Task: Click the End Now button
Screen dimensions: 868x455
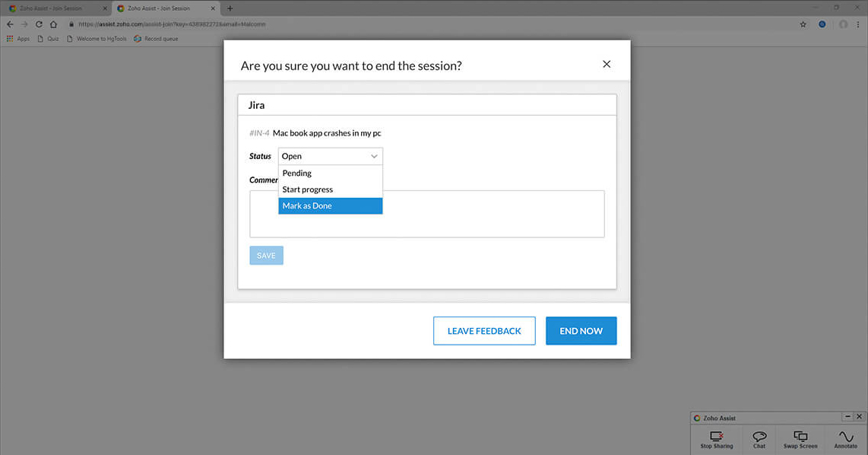Action: 581,331
